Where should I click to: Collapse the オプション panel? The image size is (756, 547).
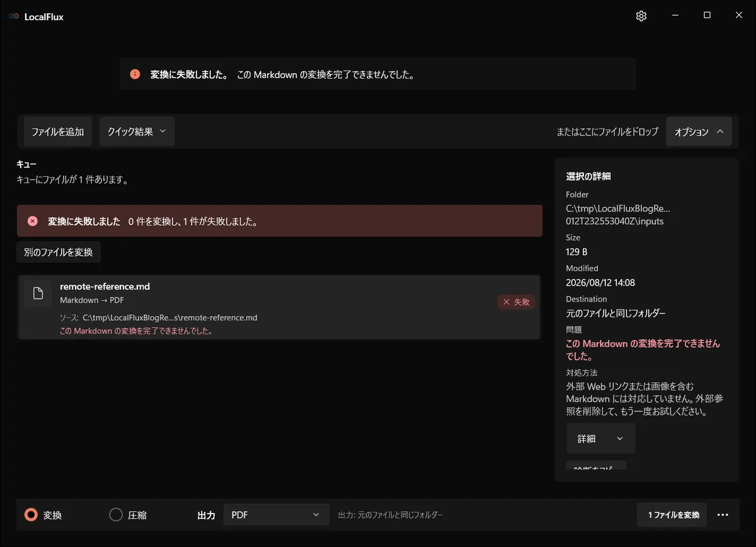pos(699,132)
